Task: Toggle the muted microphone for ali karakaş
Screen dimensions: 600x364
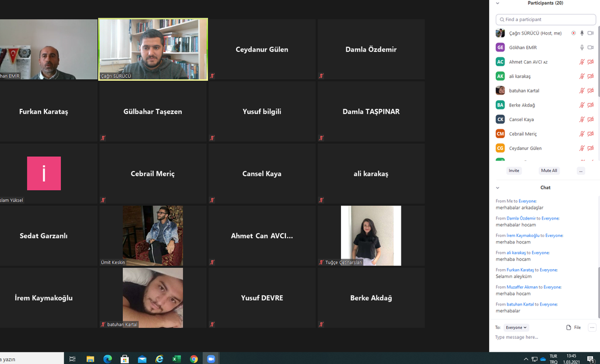Action: point(582,76)
